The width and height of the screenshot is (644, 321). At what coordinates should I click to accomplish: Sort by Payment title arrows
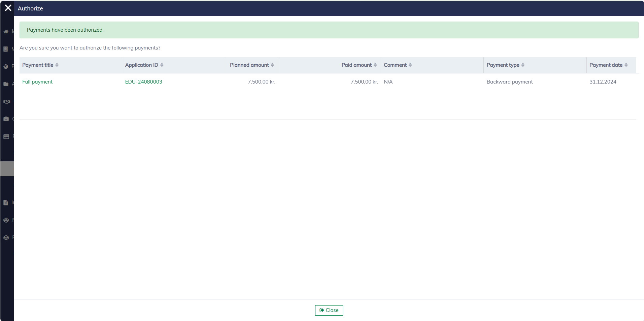[x=57, y=65]
